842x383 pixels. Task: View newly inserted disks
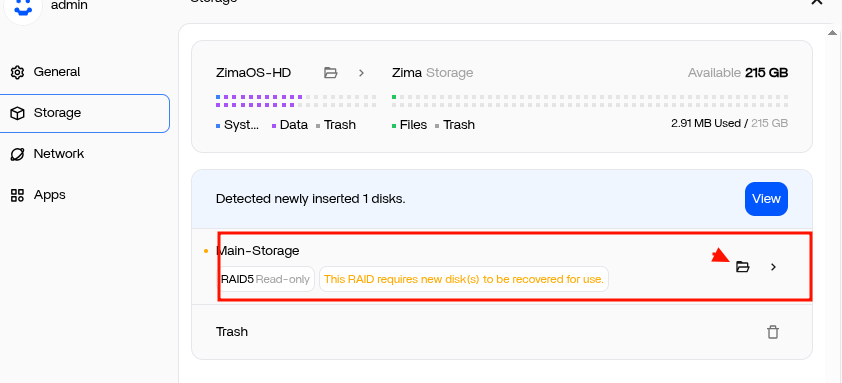766,199
